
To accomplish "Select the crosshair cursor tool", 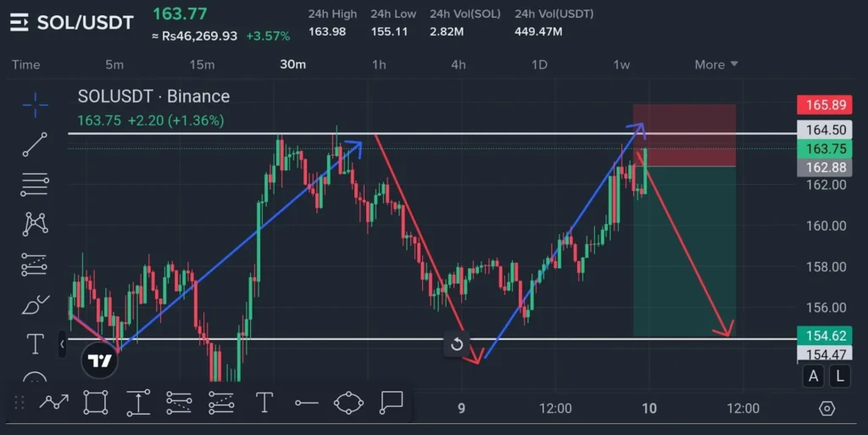I will click(35, 106).
